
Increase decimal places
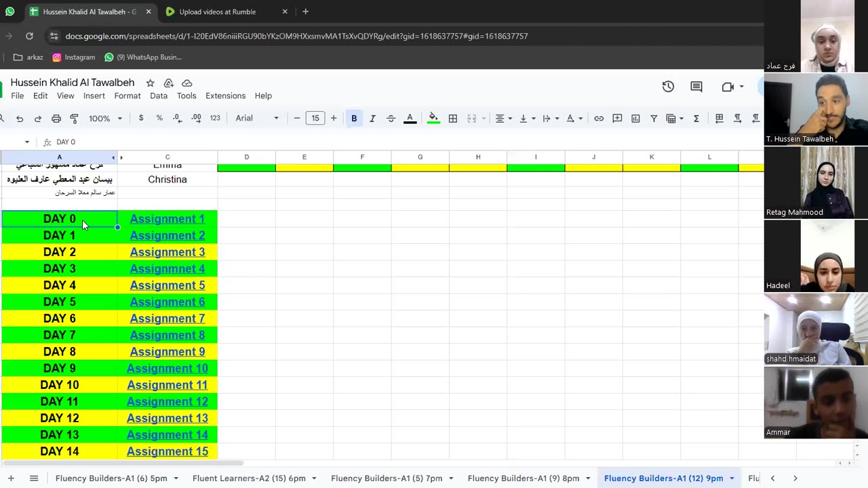tap(196, 118)
